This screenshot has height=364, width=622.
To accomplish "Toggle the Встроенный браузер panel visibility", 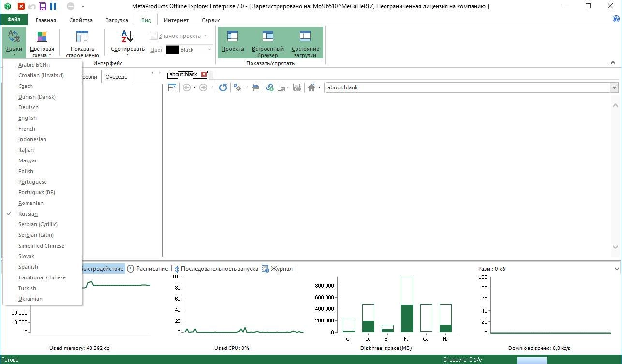I will [268, 43].
